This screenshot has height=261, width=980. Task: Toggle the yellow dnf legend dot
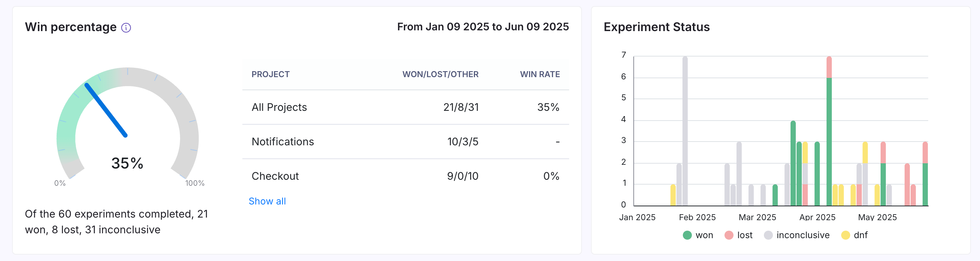point(845,235)
